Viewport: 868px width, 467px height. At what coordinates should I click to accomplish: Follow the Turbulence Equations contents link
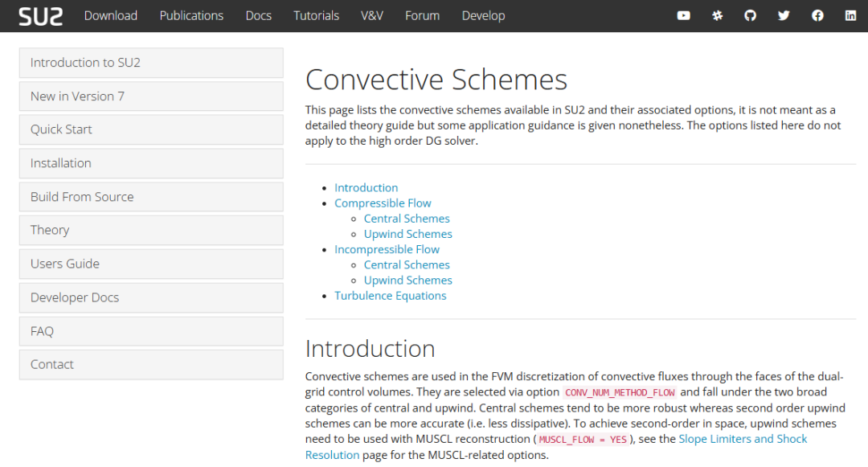390,296
